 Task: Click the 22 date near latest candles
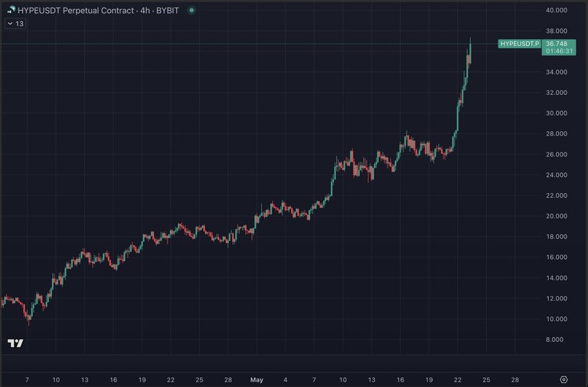pyautogui.click(x=458, y=380)
